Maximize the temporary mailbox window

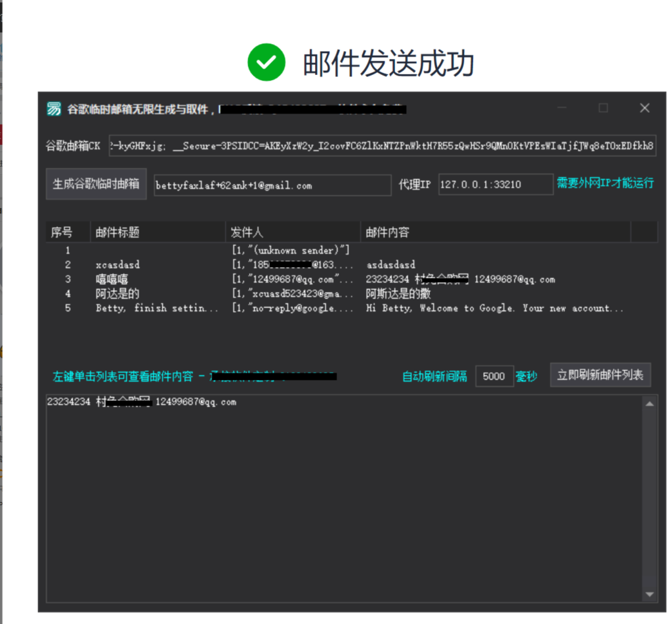click(x=603, y=108)
